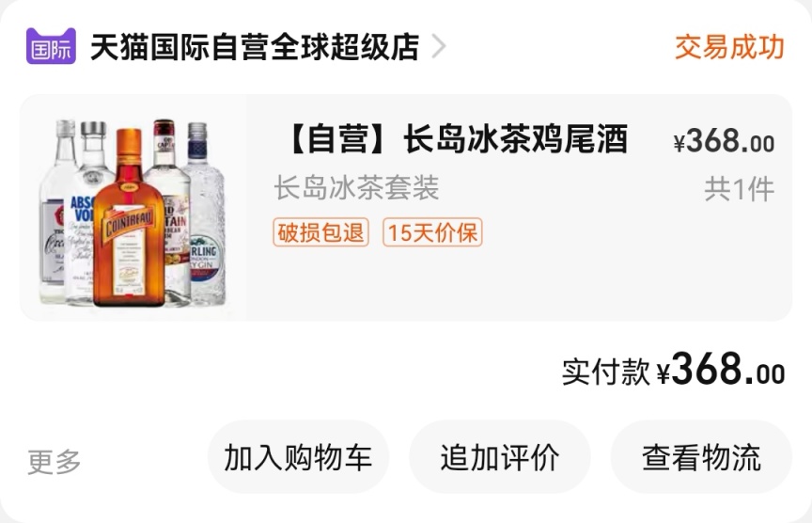Click the 实付款 ¥368.00 total

[673, 370]
